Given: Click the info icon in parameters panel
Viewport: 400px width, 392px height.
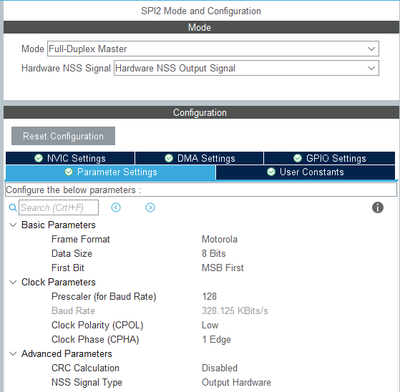Looking at the screenshot, I should coord(377,208).
